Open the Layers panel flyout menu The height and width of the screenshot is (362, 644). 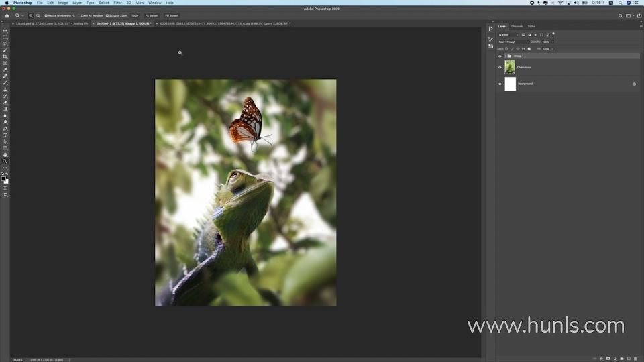(x=641, y=26)
